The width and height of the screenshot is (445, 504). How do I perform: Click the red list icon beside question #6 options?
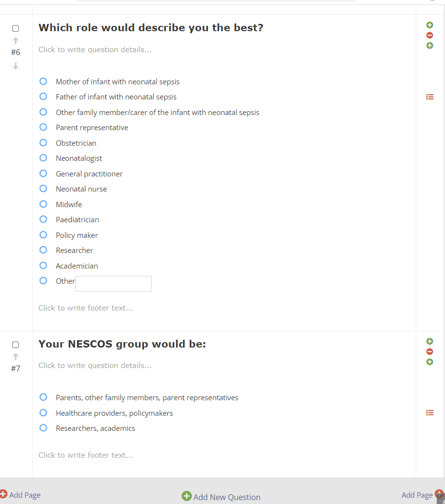(430, 97)
